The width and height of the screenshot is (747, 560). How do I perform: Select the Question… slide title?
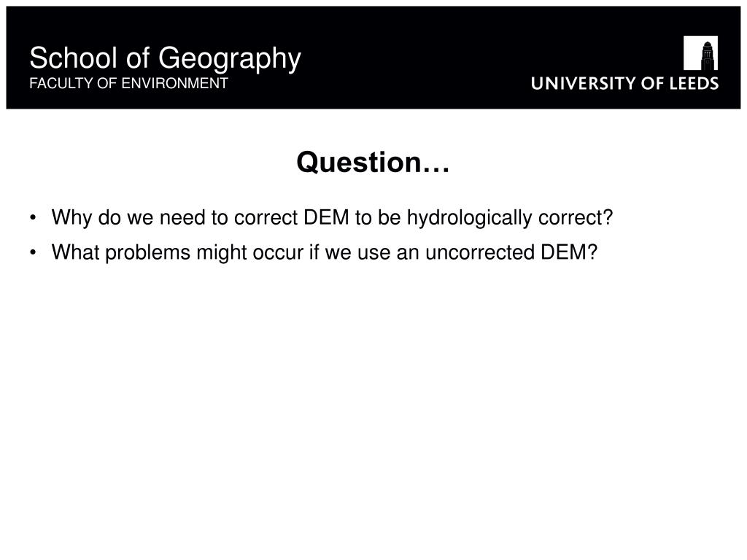click(x=373, y=162)
